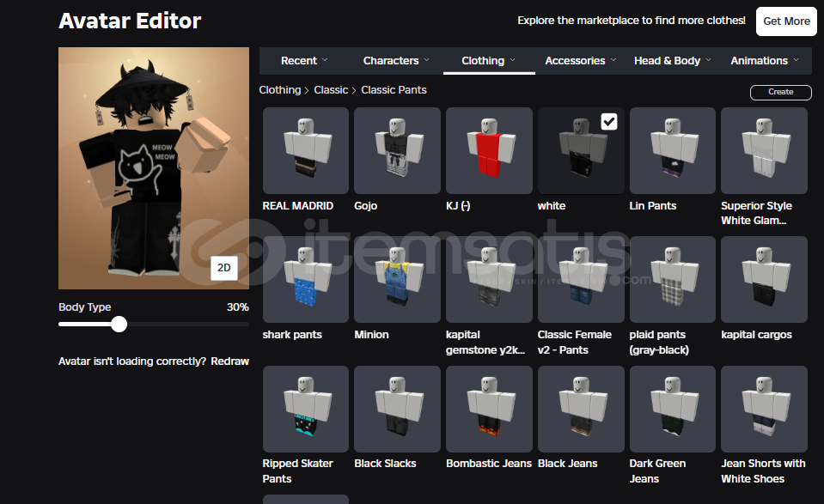Click Classic Pants in the breadcrumb

point(394,90)
